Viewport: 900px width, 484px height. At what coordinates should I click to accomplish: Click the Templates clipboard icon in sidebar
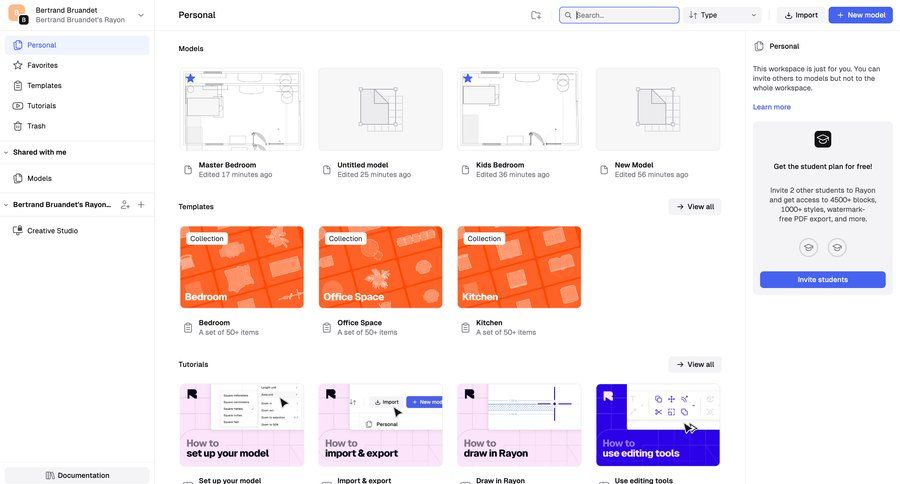tap(18, 86)
